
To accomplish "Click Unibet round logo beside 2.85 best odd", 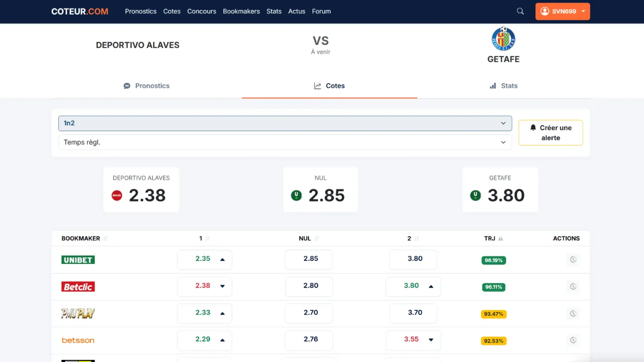I will click(x=296, y=196).
